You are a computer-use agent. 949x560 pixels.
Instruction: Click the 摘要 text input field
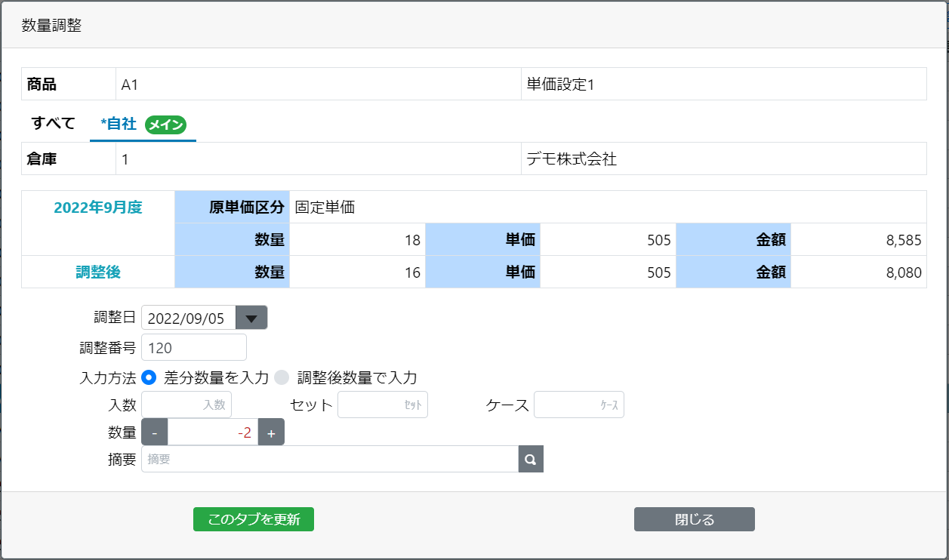329,459
